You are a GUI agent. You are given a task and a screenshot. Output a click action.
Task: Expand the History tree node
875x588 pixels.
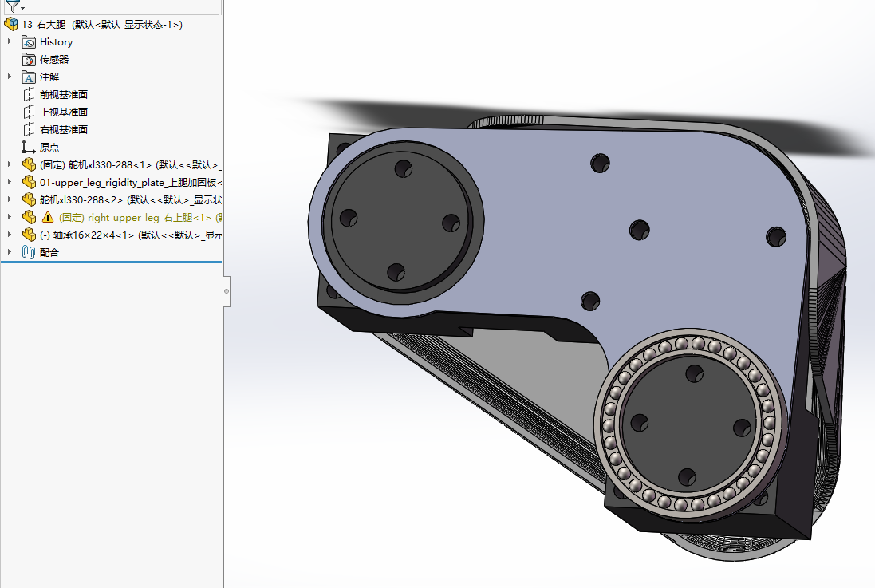point(10,41)
